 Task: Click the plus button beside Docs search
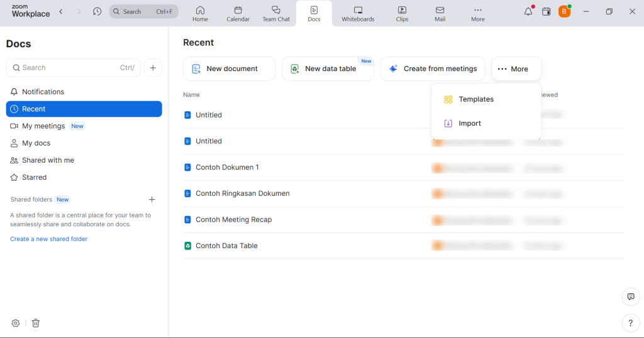tap(153, 68)
